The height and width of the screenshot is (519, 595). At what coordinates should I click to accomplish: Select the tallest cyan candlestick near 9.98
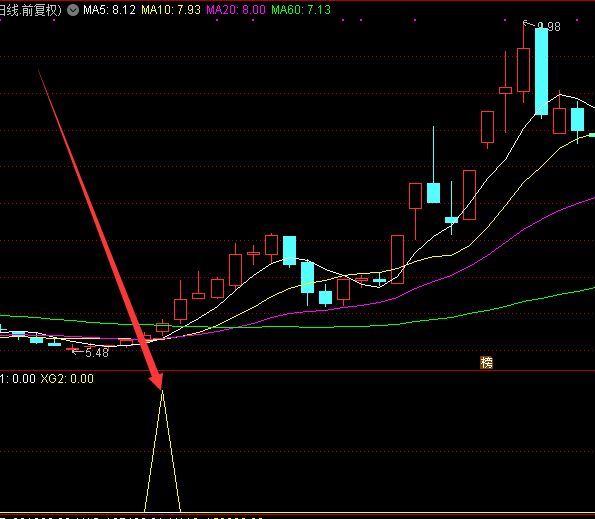click(x=541, y=72)
